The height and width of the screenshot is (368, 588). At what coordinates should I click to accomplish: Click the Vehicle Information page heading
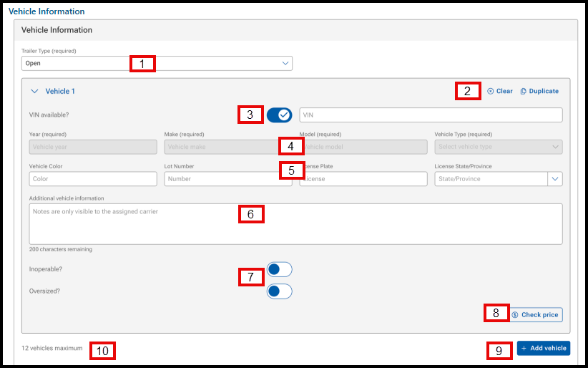[x=46, y=11]
